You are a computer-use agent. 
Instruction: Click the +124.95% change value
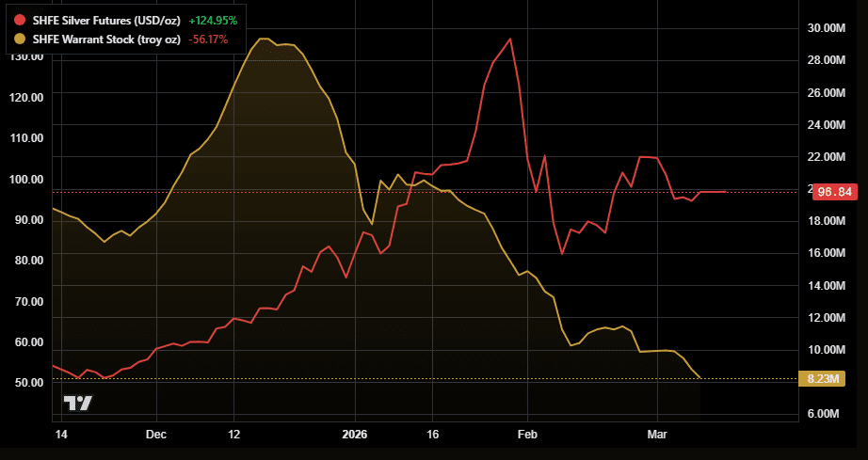click(213, 21)
